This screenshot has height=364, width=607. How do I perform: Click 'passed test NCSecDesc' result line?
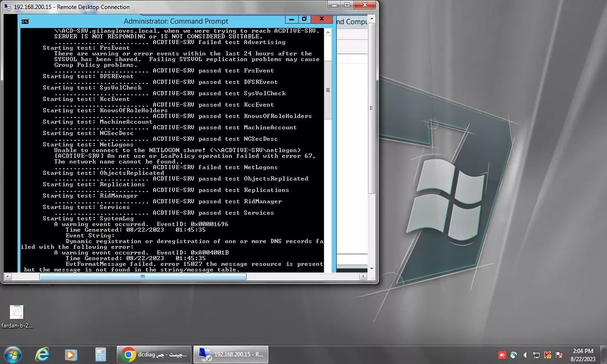click(x=166, y=139)
